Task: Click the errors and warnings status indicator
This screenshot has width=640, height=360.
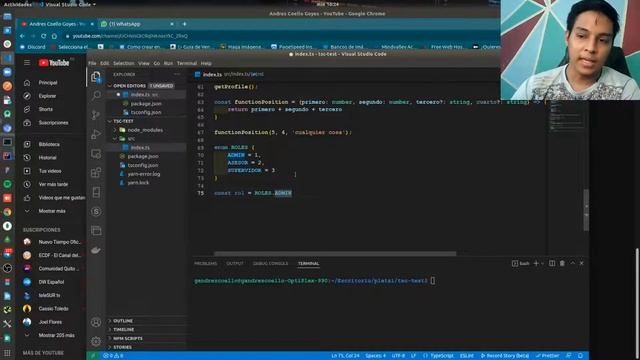Action: click(113, 356)
